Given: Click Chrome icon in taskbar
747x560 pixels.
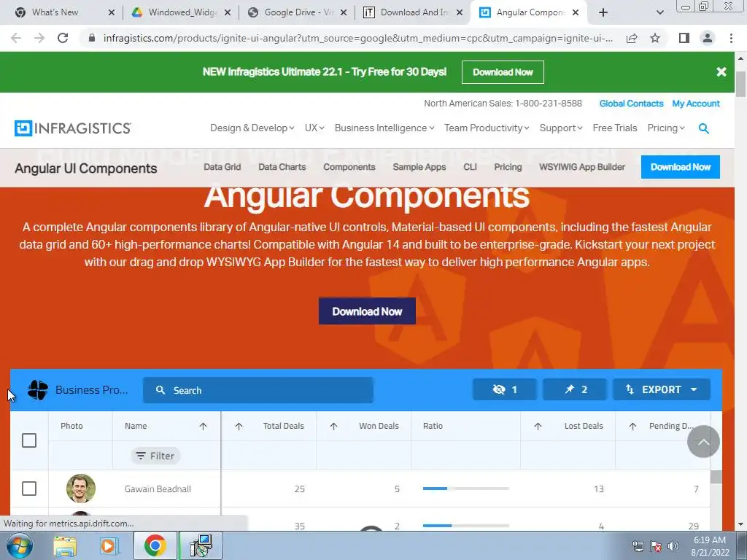Looking at the screenshot, I should (155, 545).
